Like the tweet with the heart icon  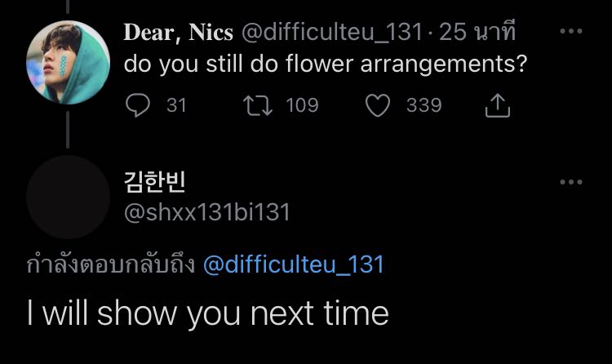click(x=377, y=105)
